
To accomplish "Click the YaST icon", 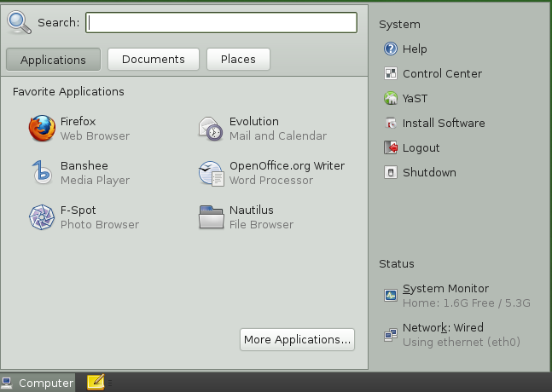I will click(x=391, y=98).
